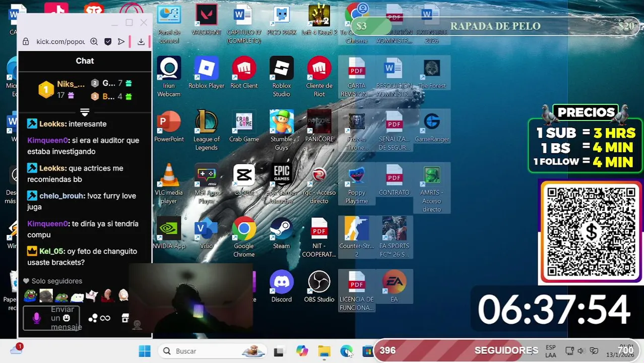Open the NIT - COOPERAT PDF file
The height and width of the screenshot is (363, 644).
[x=319, y=237]
